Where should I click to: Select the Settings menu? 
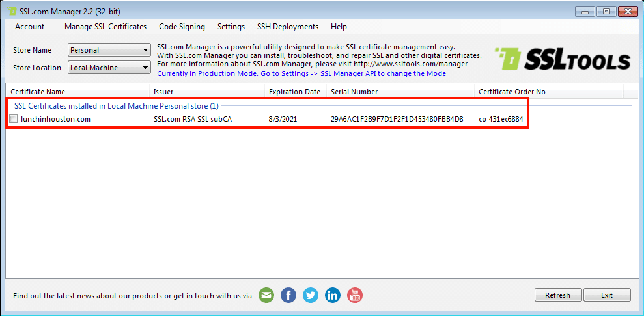(x=231, y=27)
